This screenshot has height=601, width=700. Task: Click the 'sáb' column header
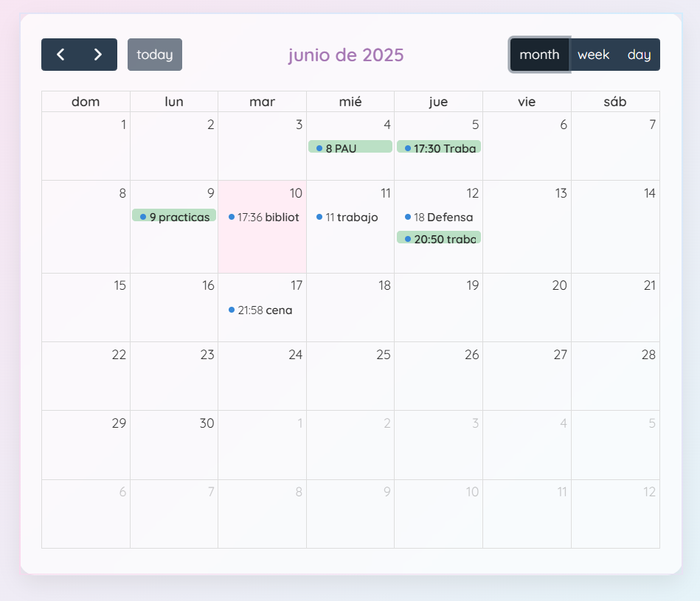[x=615, y=102]
